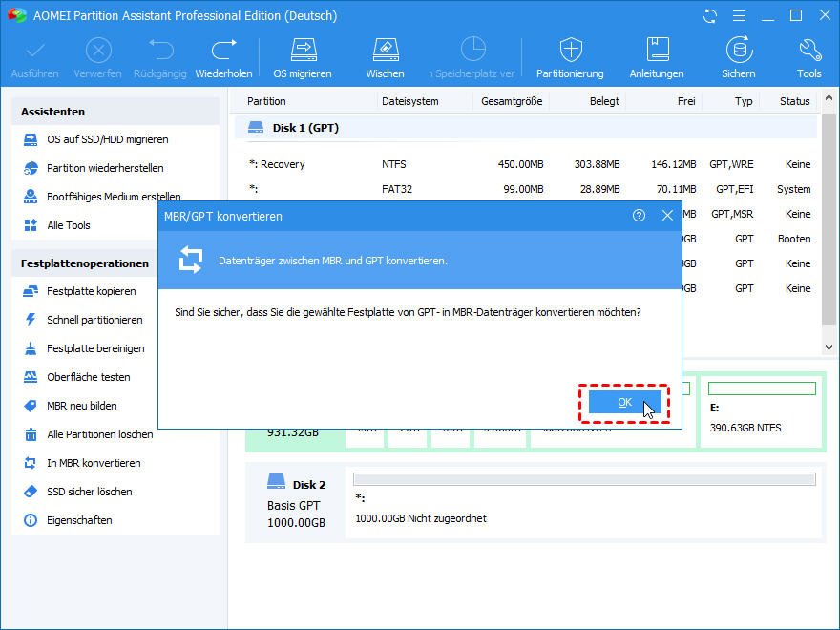Open the Tools wrench icon

[x=808, y=58]
